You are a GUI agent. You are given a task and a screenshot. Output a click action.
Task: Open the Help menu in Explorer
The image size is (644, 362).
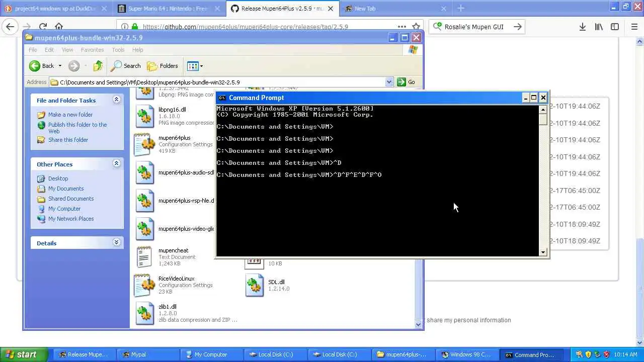(138, 50)
